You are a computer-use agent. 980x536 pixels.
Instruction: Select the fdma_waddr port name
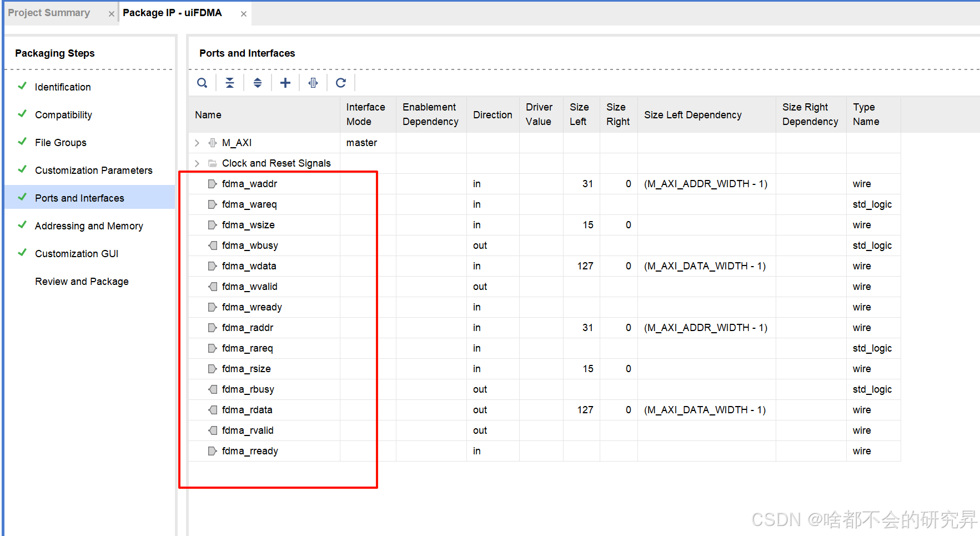tap(249, 184)
